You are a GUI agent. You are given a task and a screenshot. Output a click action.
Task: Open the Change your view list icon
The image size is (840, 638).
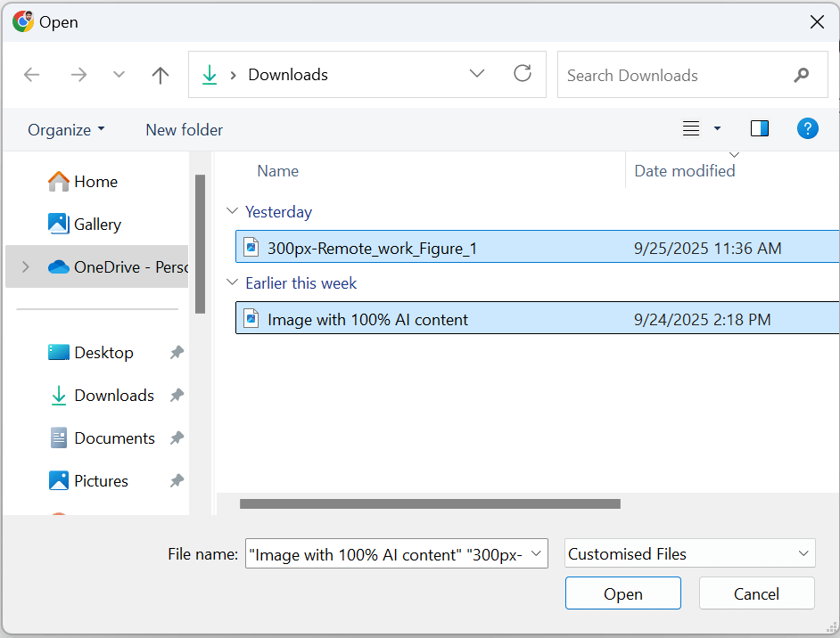[x=691, y=129]
